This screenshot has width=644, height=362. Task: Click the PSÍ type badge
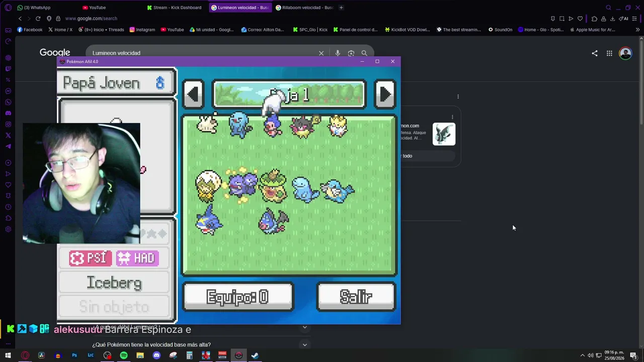[91, 258]
